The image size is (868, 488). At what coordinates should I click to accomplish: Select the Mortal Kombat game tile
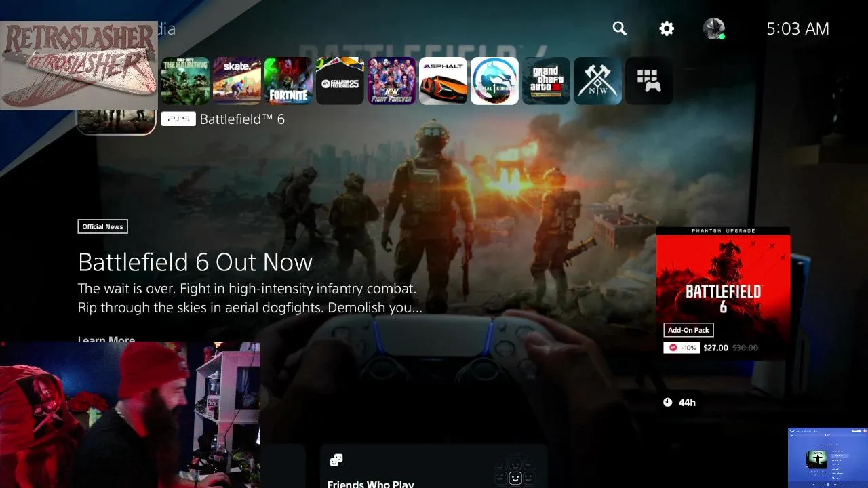tap(494, 81)
